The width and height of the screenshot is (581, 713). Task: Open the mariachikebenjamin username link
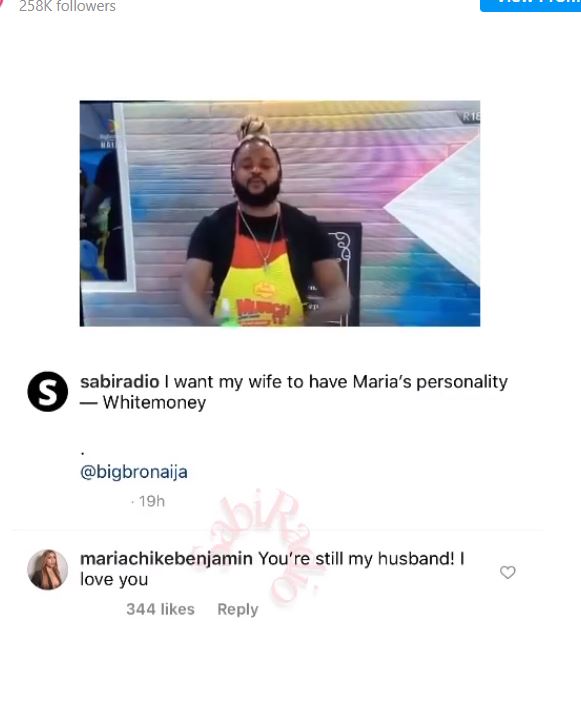(166, 558)
